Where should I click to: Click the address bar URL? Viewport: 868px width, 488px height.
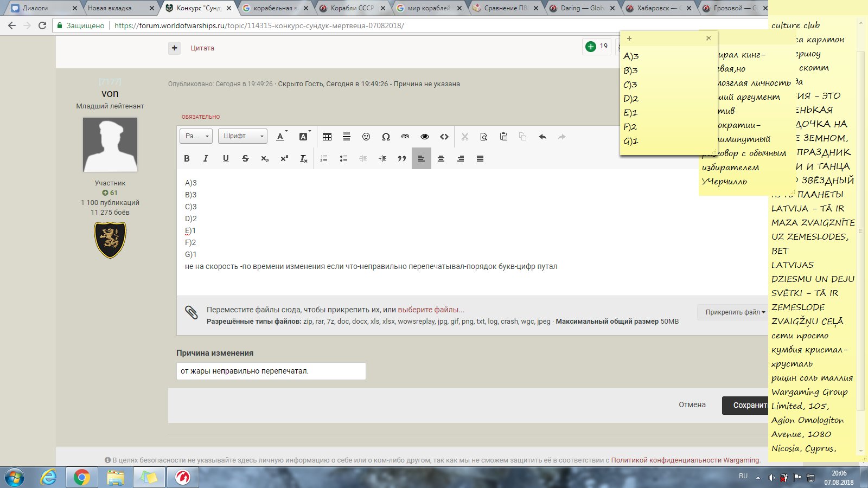[259, 25]
